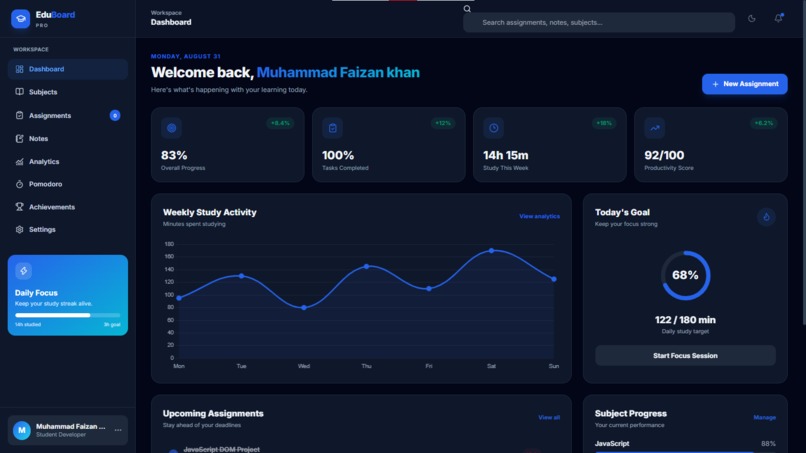Click the Daily Focus progress bar

[67, 315]
